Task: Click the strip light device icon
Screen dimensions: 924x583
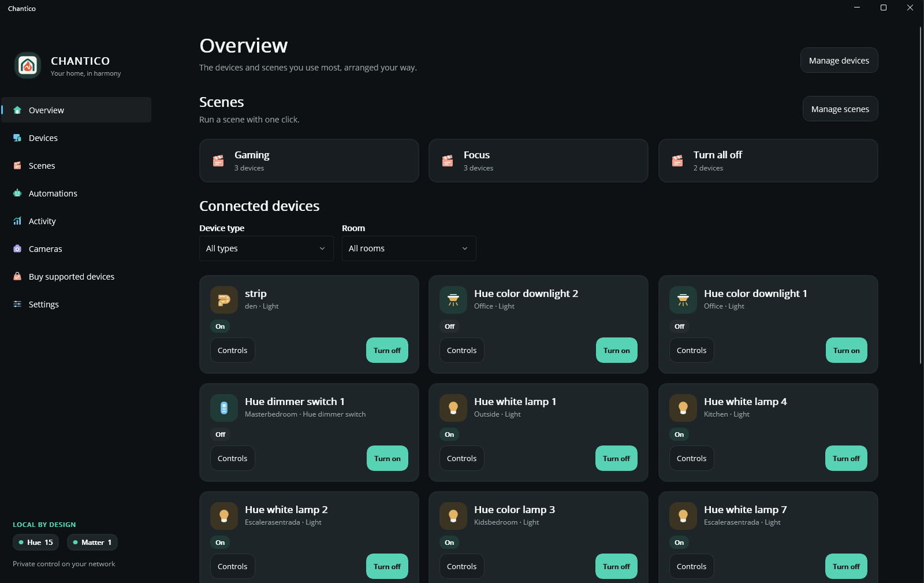Action: click(x=224, y=300)
